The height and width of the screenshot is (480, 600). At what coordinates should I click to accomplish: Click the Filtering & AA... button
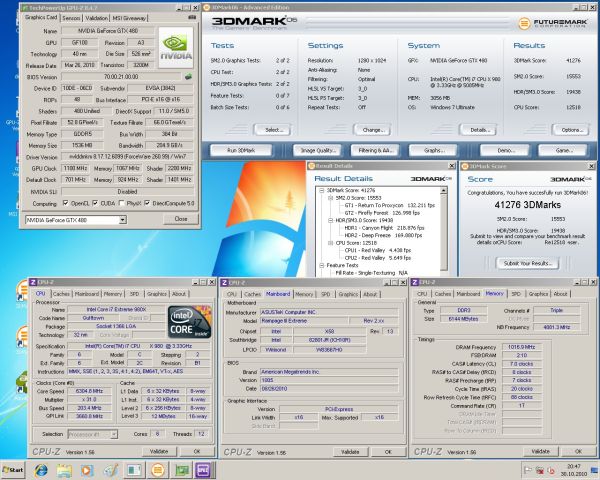coord(375,150)
